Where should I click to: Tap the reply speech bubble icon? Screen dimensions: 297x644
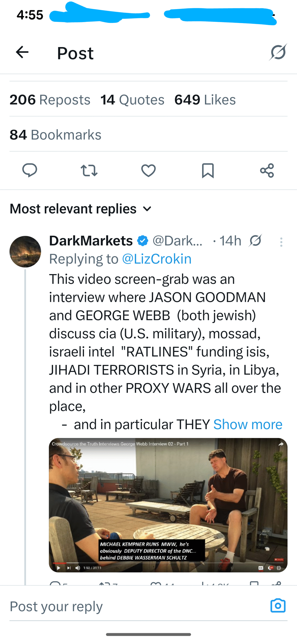point(30,170)
